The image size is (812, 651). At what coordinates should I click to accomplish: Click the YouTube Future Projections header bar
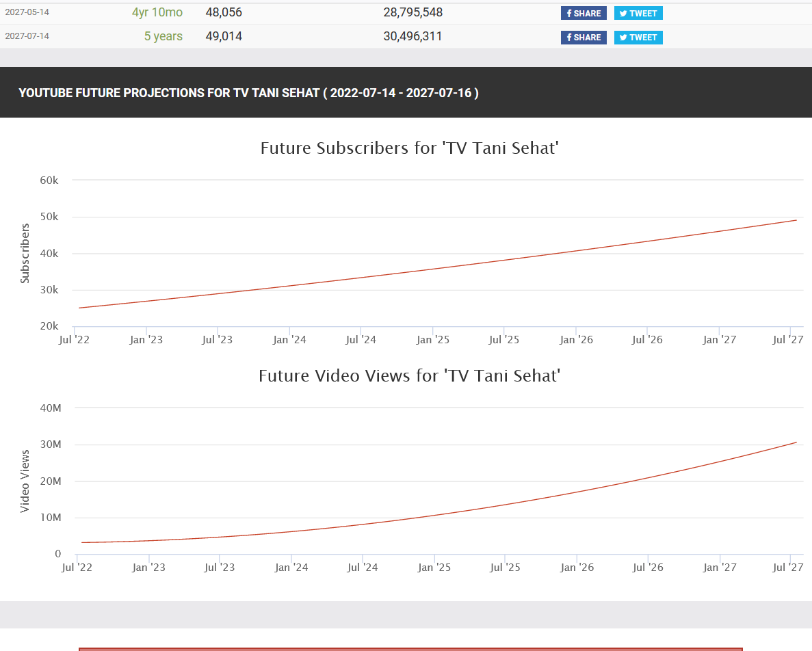406,92
